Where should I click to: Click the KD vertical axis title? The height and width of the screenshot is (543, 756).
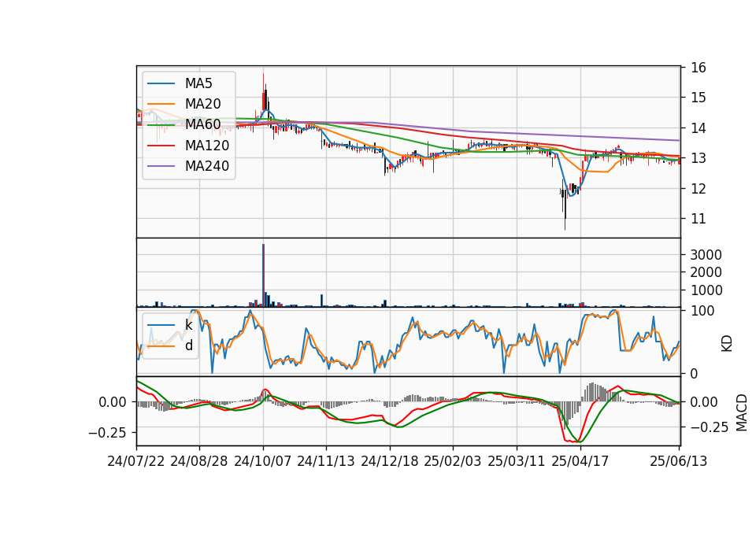click(x=727, y=344)
